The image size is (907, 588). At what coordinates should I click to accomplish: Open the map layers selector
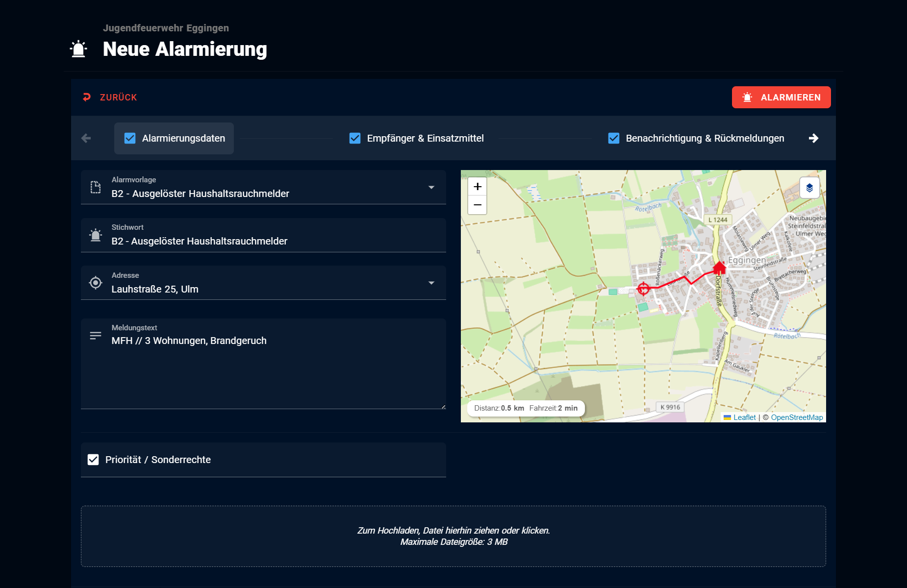coord(809,188)
